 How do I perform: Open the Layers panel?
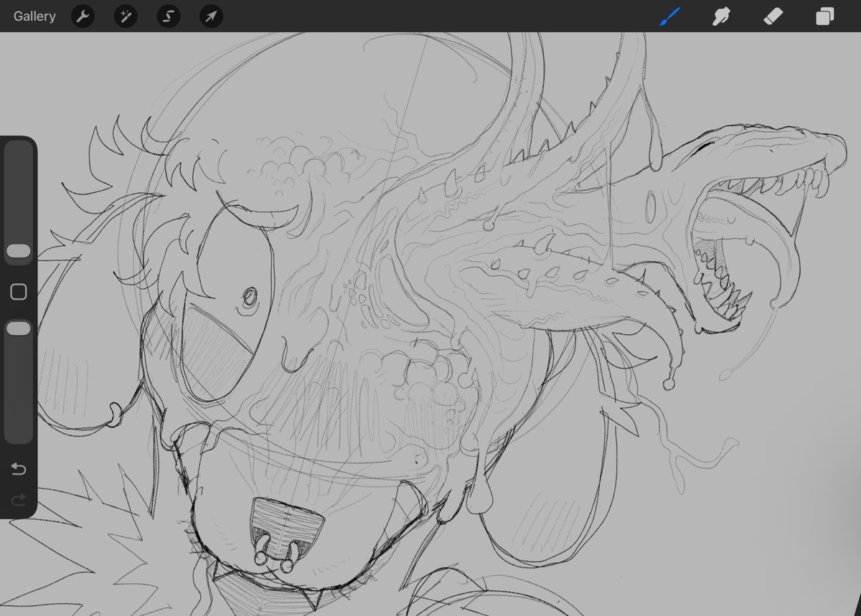(825, 16)
